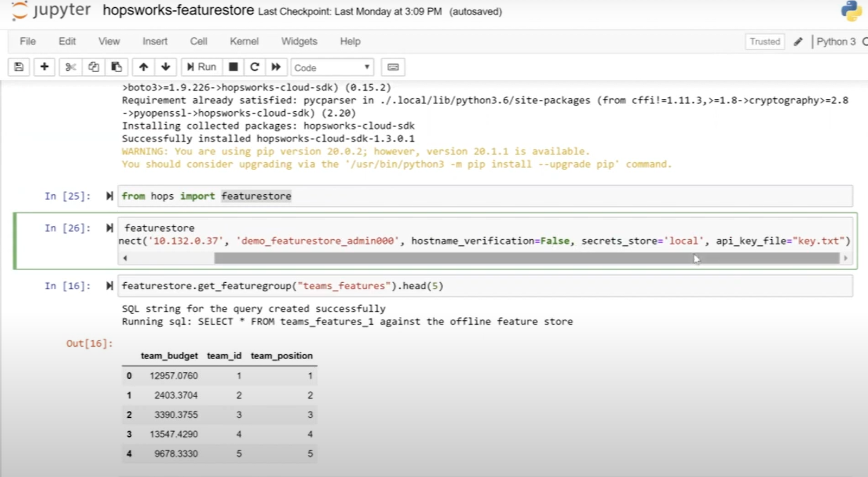The image size is (868, 477).
Task: Open the Widgets menu
Action: coord(299,41)
